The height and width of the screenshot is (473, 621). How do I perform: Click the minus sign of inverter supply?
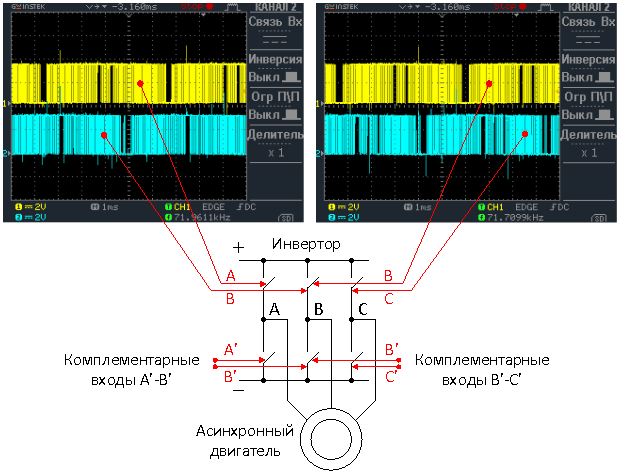point(238,391)
